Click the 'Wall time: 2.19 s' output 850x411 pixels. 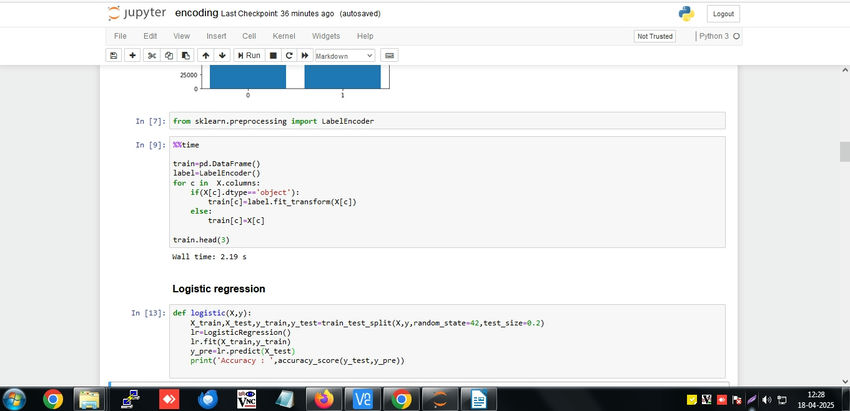click(209, 256)
